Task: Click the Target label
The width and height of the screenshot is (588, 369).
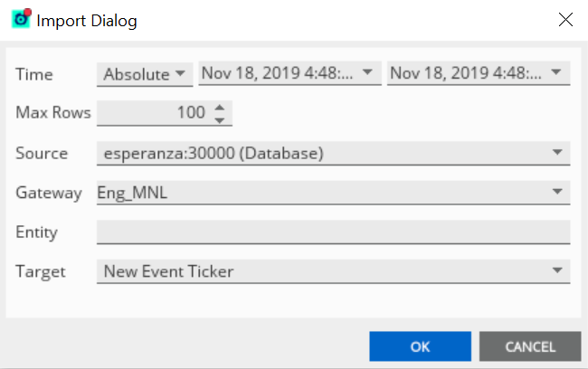Action: [40, 271]
